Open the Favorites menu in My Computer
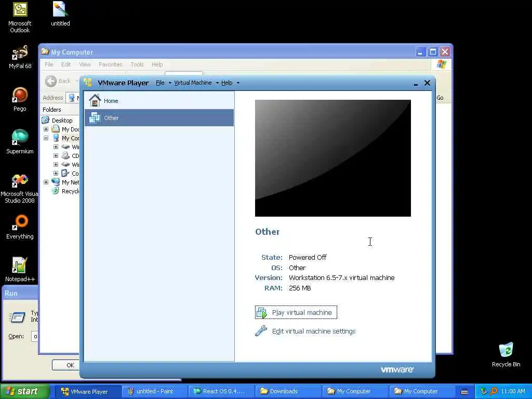 coord(111,64)
